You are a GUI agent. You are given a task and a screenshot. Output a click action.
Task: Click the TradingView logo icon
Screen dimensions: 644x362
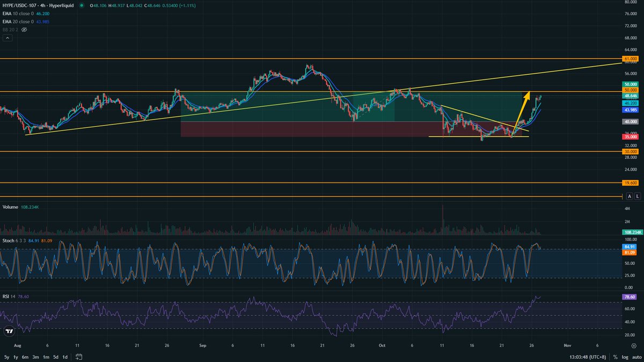coord(8,331)
